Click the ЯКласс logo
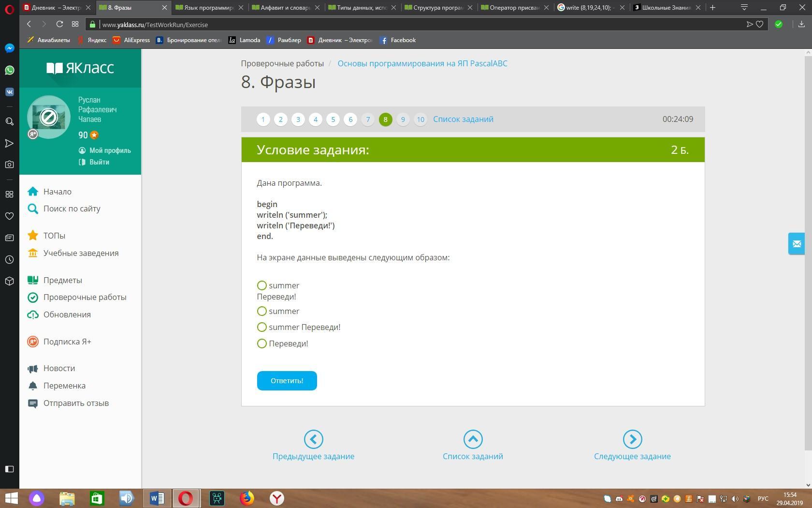The width and height of the screenshot is (812, 508). 80,68
